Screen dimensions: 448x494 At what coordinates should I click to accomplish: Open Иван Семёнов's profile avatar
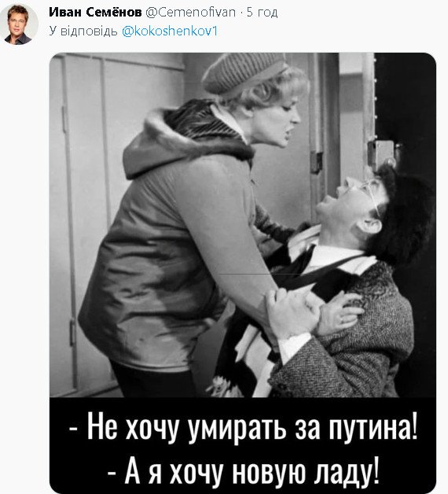pyautogui.click(x=19, y=24)
